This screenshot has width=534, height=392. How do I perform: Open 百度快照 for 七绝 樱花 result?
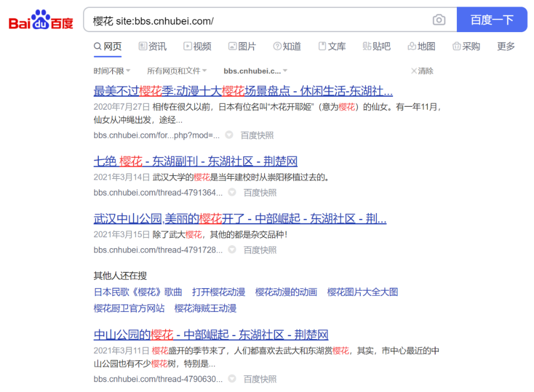(x=260, y=192)
